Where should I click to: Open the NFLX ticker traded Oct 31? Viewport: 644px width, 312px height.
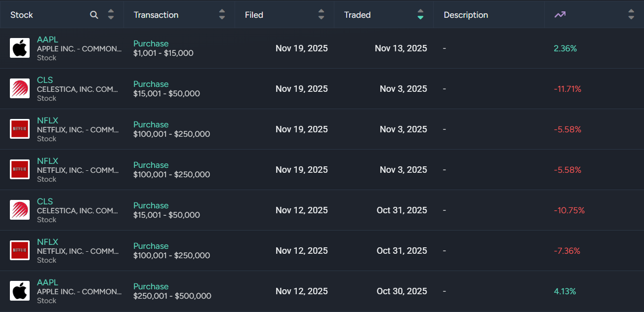tap(47, 242)
